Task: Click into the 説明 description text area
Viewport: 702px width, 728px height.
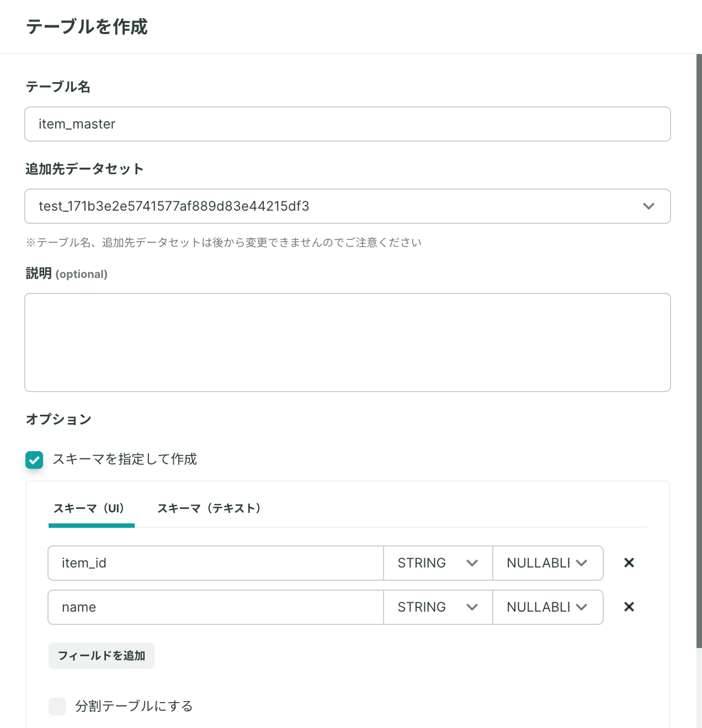Action: 348,342
